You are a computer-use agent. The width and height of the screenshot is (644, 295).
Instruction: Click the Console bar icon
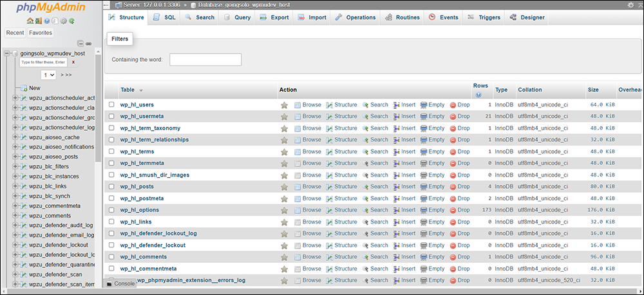pyautogui.click(x=109, y=284)
